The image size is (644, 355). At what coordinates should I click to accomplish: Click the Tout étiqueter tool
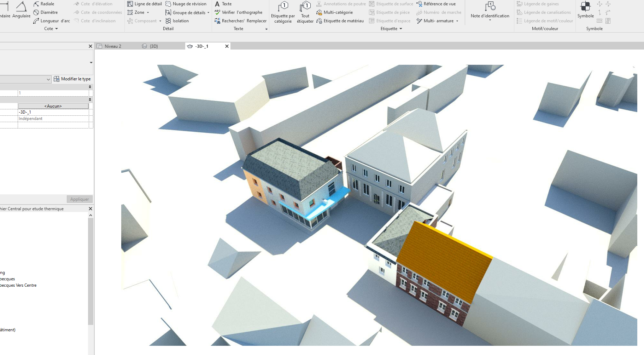[x=305, y=12]
